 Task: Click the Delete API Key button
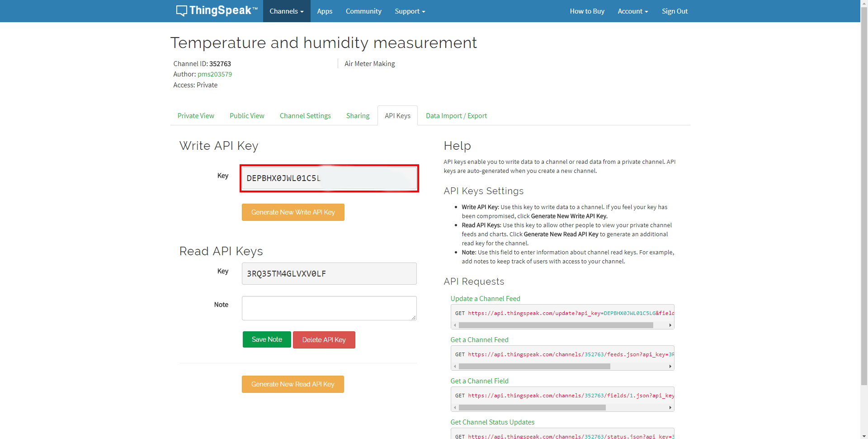pyautogui.click(x=324, y=340)
